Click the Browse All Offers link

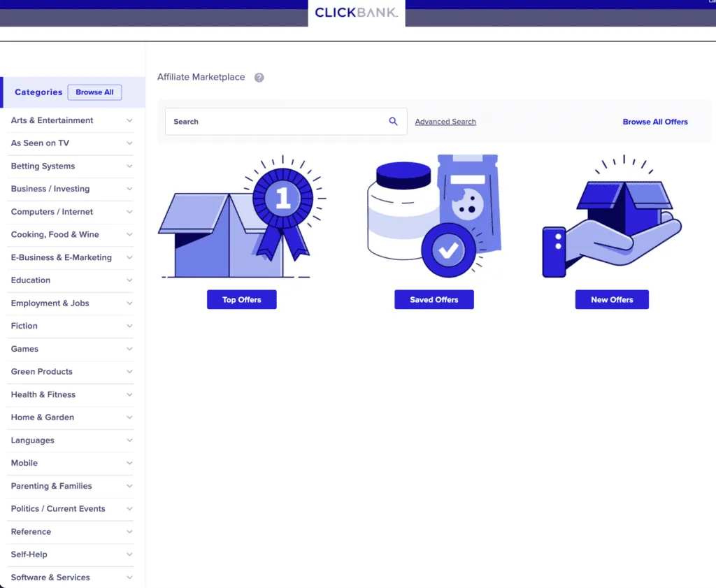tap(654, 121)
